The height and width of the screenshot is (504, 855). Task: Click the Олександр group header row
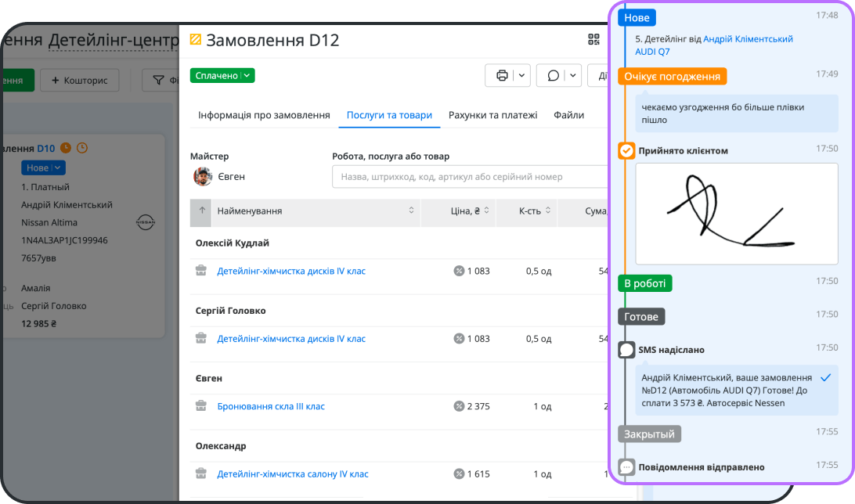399,446
